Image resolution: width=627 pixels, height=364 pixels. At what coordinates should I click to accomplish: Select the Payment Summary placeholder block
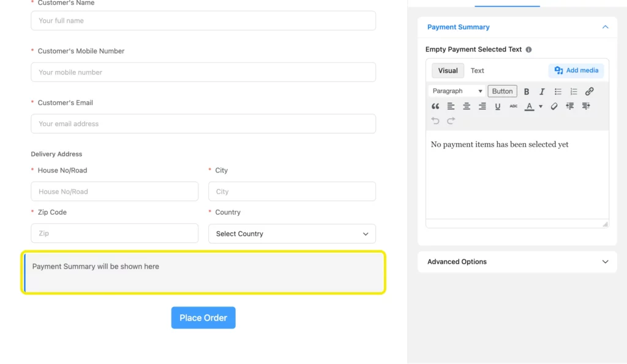click(203, 272)
